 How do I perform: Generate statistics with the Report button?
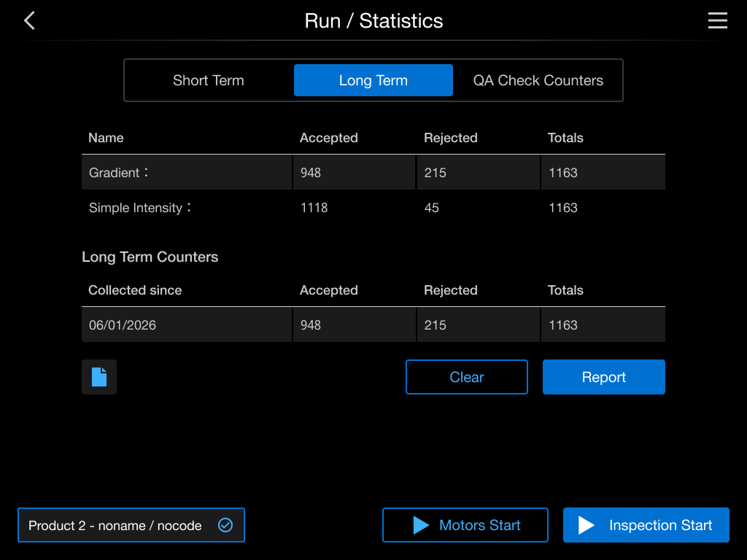click(x=603, y=377)
